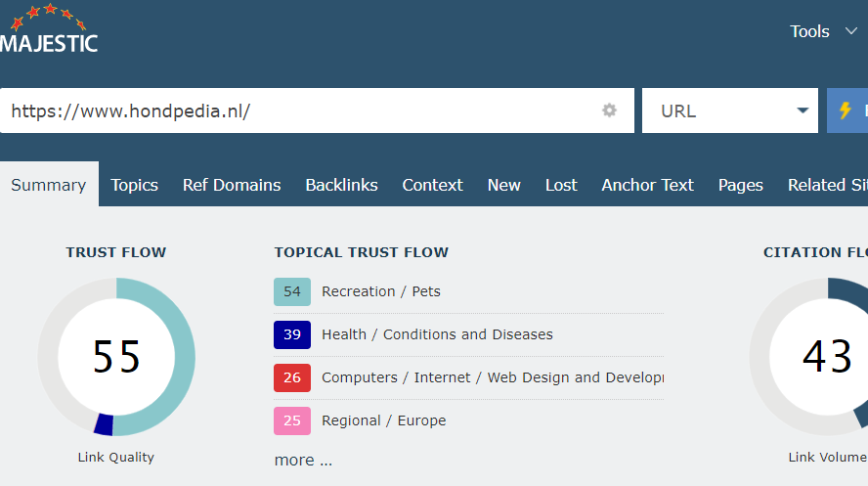Click the Trust Flow 55 donut chart
The width and height of the screenshot is (868, 486).
116,357
